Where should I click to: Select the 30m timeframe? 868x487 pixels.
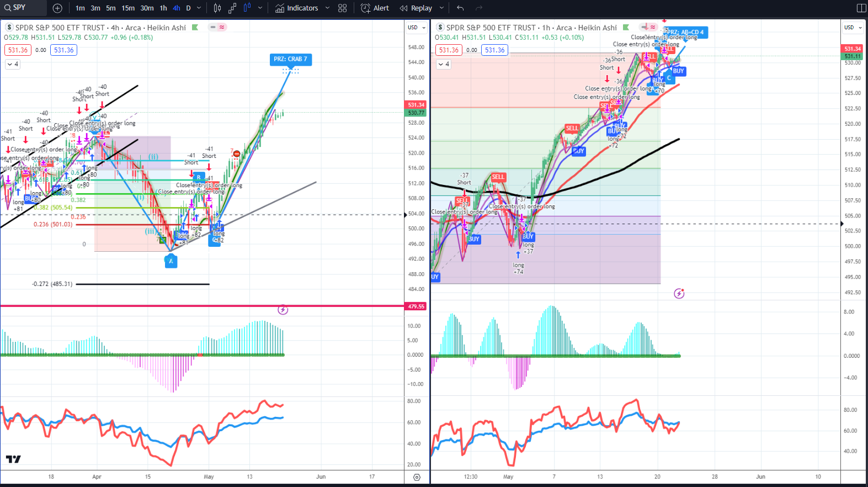(x=147, y=8)
